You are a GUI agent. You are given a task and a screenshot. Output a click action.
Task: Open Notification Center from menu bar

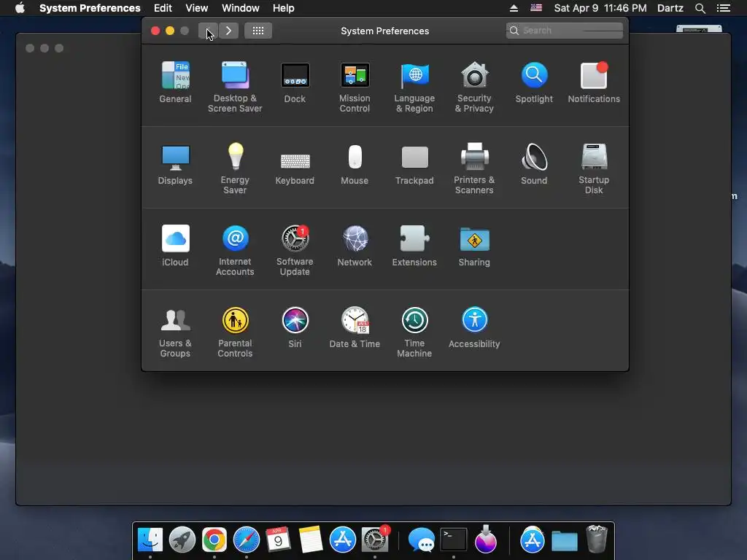(724, 8)
